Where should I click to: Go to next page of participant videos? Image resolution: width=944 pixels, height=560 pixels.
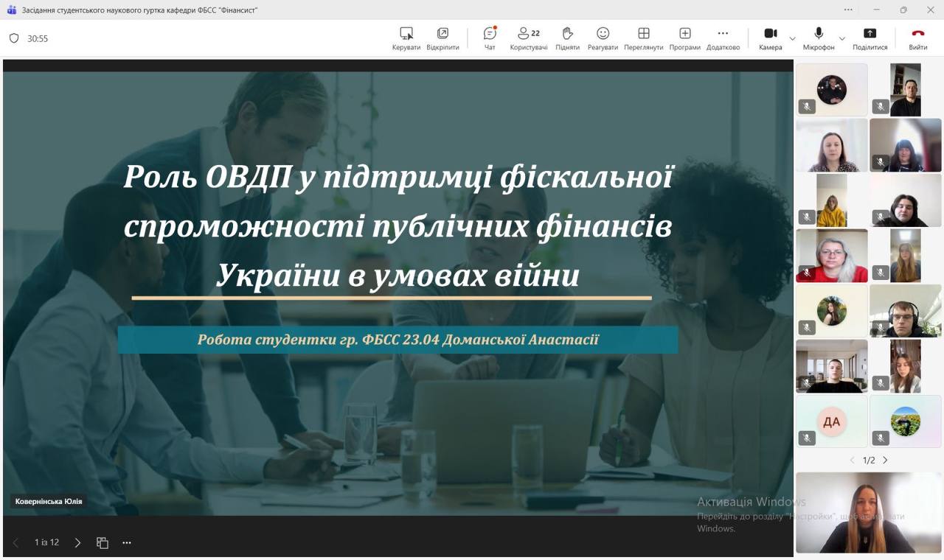(x=886, y=461)
